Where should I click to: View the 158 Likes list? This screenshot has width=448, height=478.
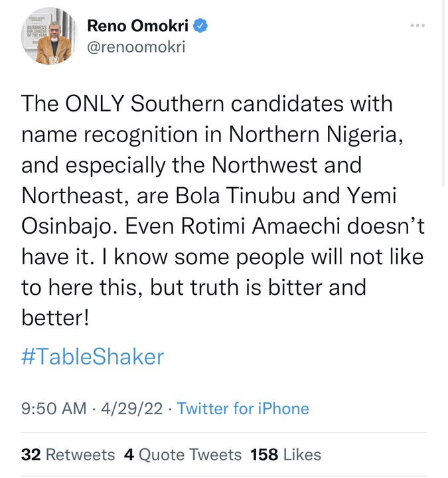285,454
